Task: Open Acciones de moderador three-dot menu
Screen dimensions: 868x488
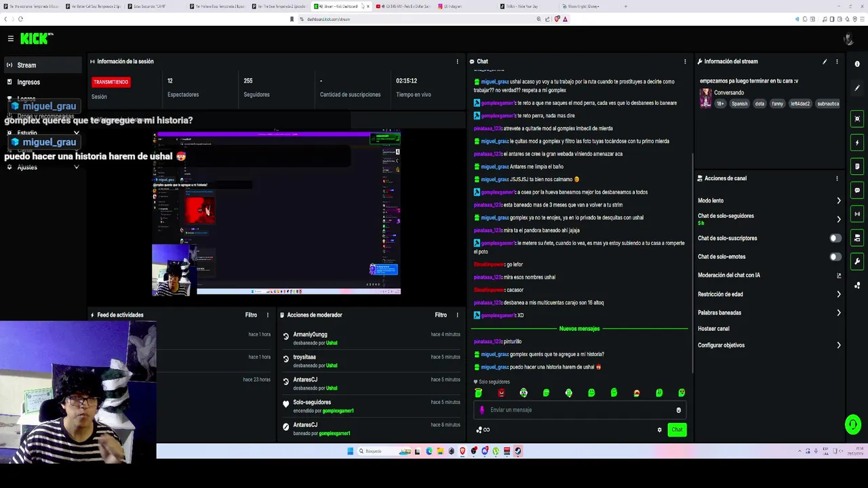Action: 457,315
